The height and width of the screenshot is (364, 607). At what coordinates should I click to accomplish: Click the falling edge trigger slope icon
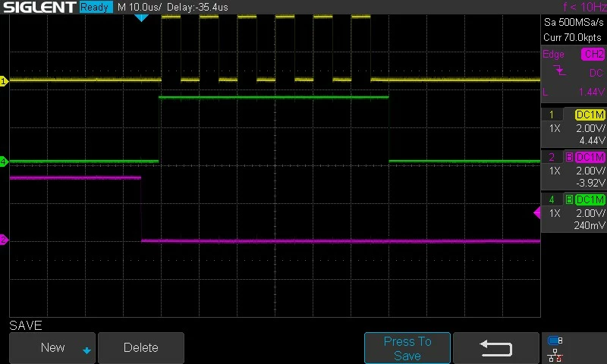pos(559,71)
